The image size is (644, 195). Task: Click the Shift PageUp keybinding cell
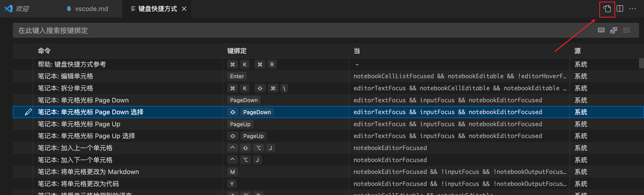[247, 136]
